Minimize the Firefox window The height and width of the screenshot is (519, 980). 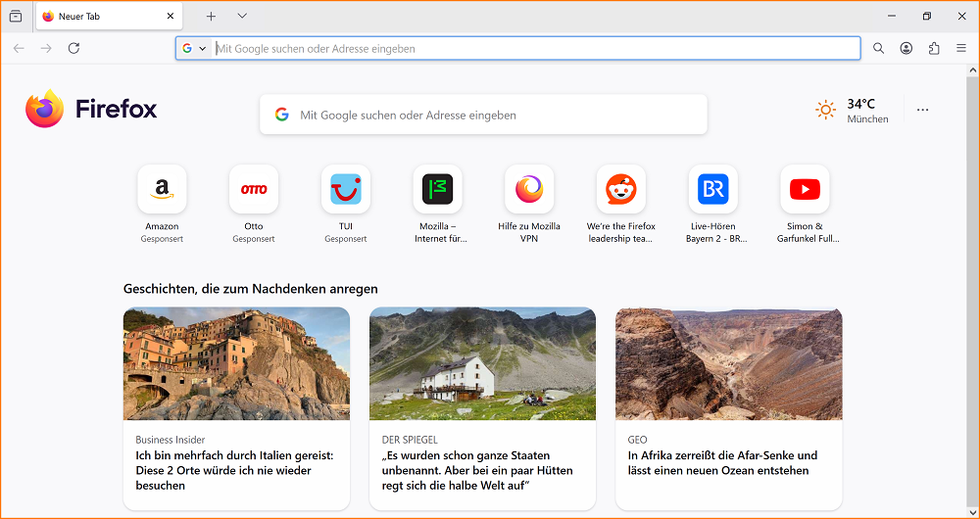892,17
